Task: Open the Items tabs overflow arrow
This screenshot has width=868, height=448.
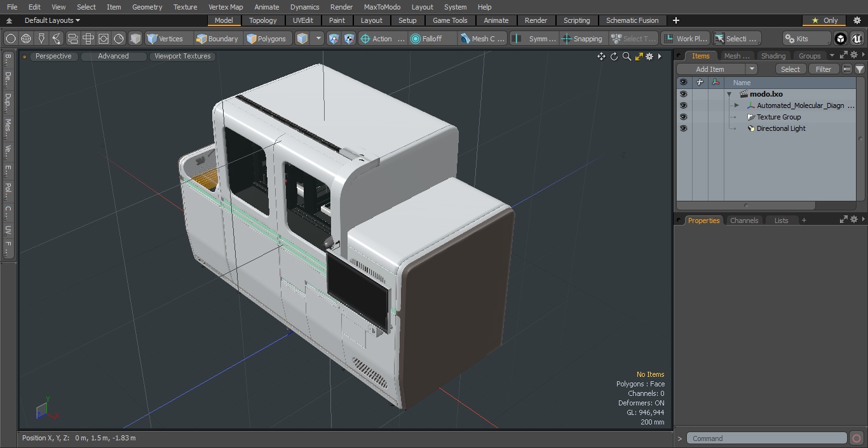Action: tap(832, 55)
